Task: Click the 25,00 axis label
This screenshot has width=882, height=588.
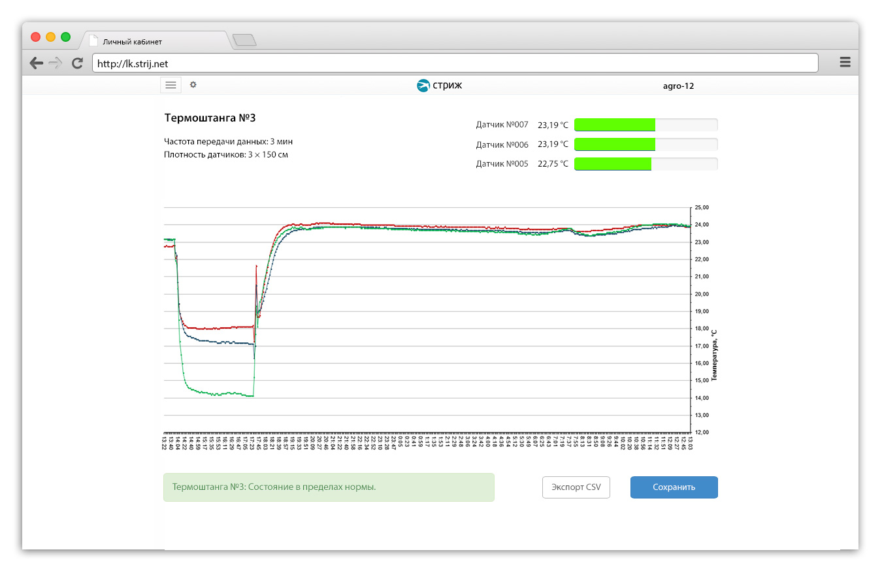Action: (702, 208)
